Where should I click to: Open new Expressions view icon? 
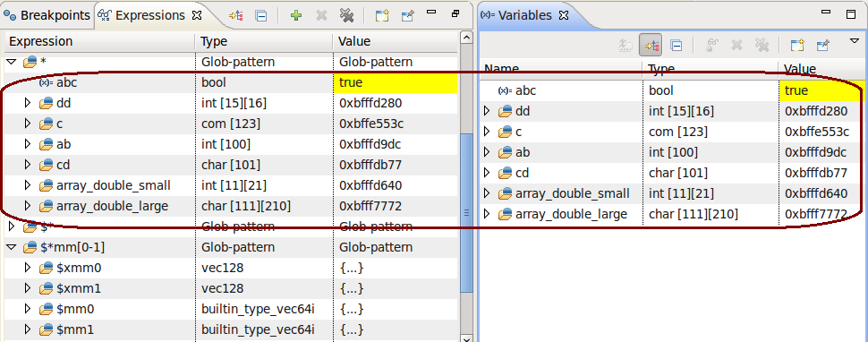tap(382, 15)
